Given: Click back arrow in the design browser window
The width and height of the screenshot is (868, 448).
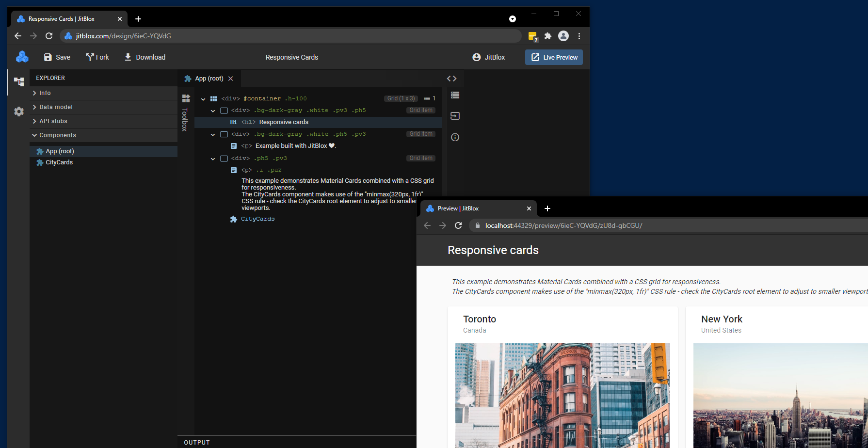Looking at the screenshot, I should [18, 36].
